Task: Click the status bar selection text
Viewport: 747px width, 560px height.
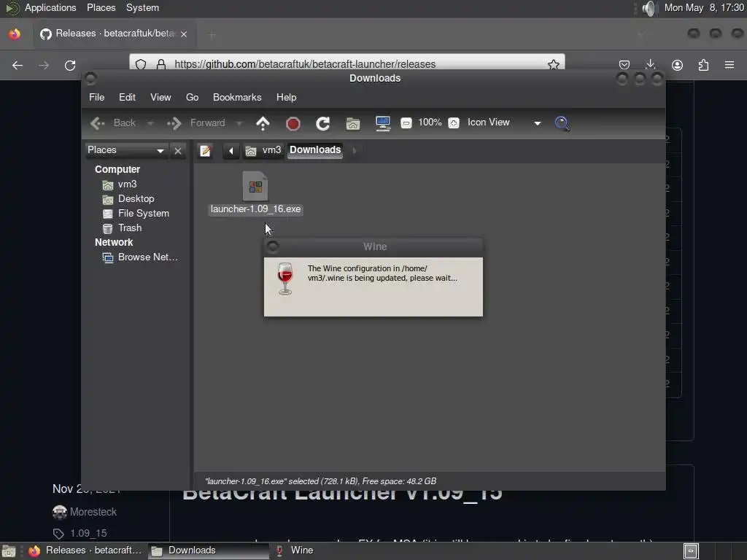Action: (320, 481)
